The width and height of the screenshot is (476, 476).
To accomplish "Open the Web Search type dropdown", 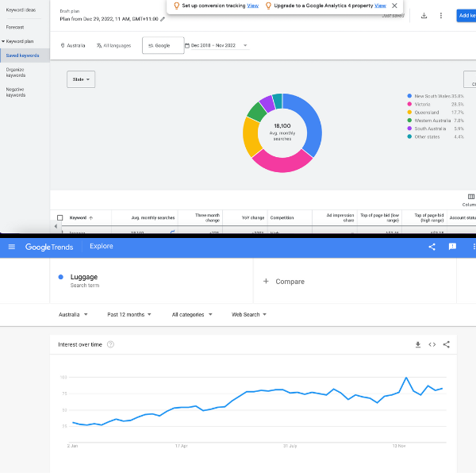I will click(249, 314).
